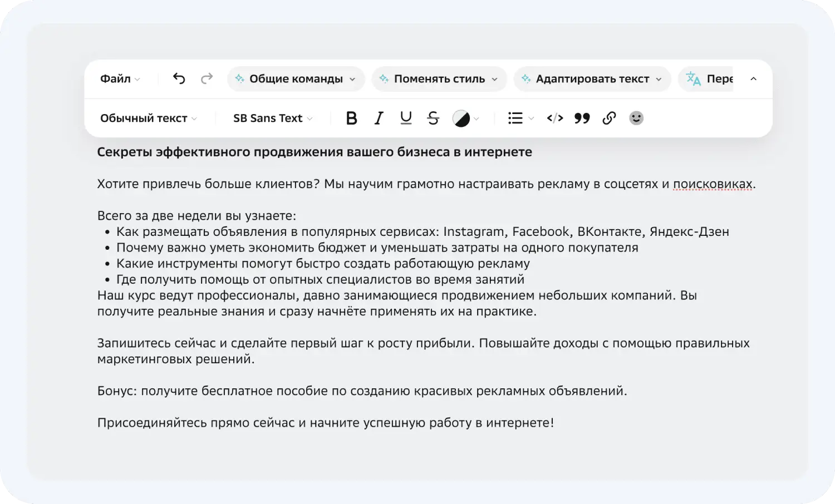The height and width of the screenshot is (504, 835).
Task: Insert a hyperlink
Action: pyautogui.click(x=609, y=118)
